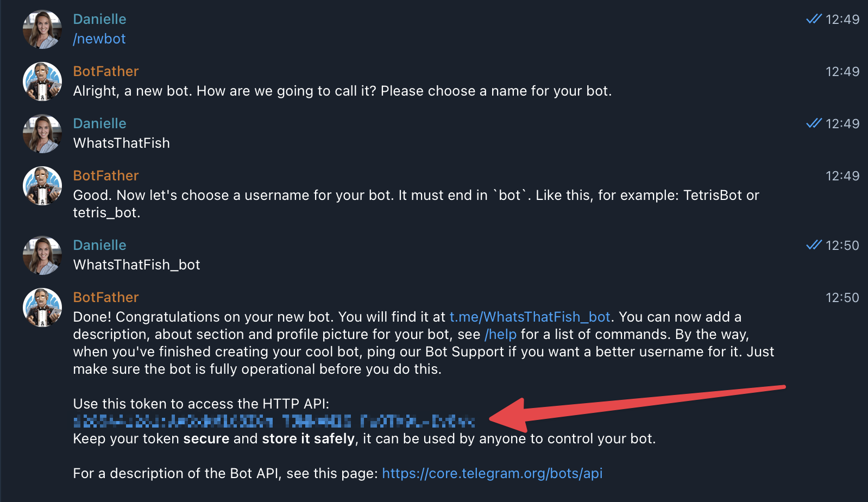
Task: Click the /newbot command
Action: tap(99, 39)
